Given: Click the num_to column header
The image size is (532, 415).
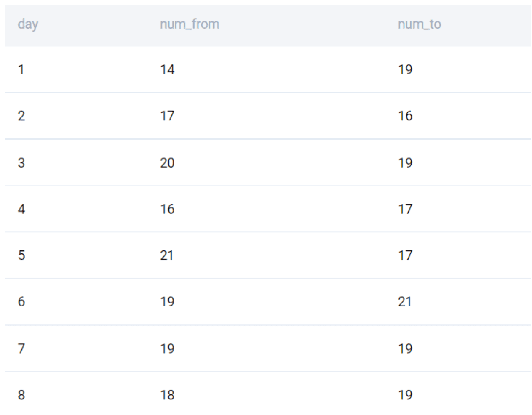Looking at the screenshot, I should click(419, 24).
